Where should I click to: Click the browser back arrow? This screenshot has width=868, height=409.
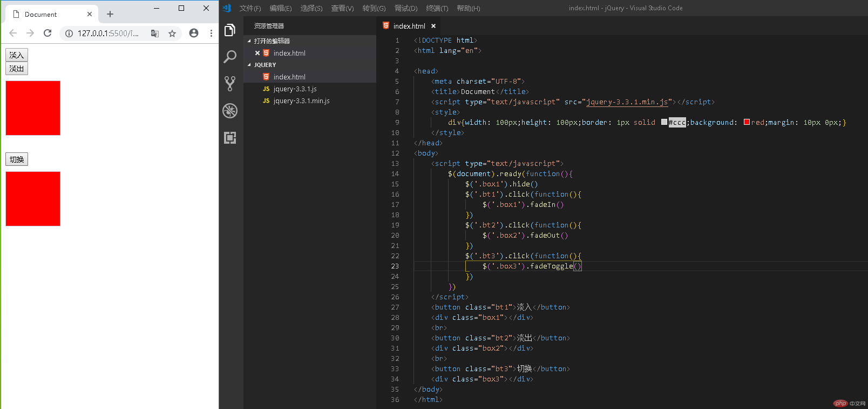[13, 33]
